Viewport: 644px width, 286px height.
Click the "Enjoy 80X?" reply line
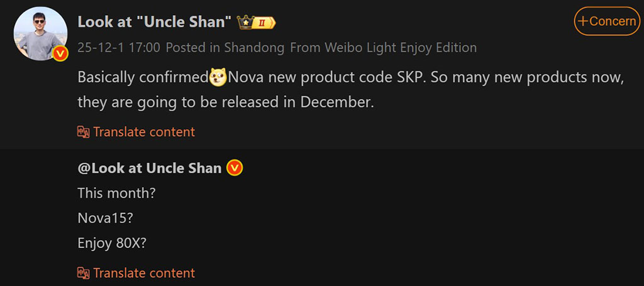tap(112, 242)
